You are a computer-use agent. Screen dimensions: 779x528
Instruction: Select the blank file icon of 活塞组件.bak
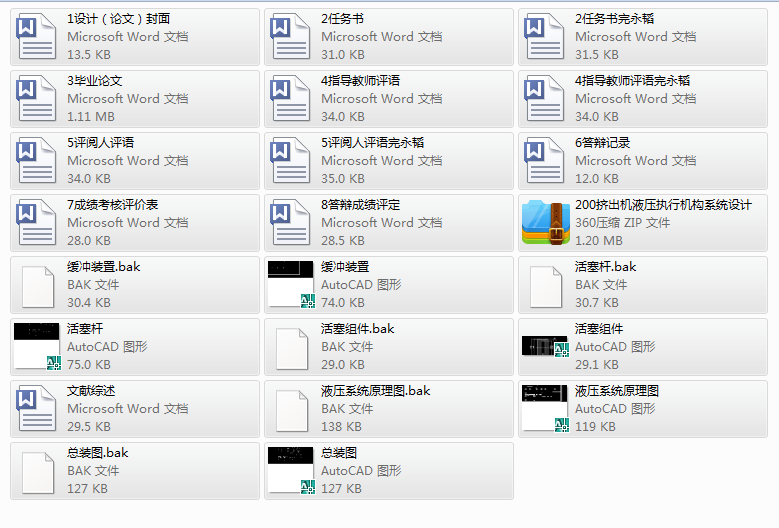(292, 349)
